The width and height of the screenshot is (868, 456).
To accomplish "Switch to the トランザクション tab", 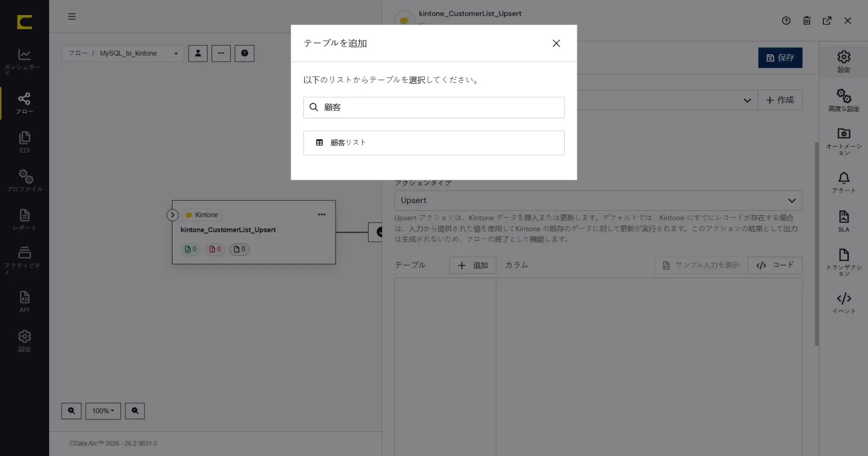I will [x=844, y=262].
